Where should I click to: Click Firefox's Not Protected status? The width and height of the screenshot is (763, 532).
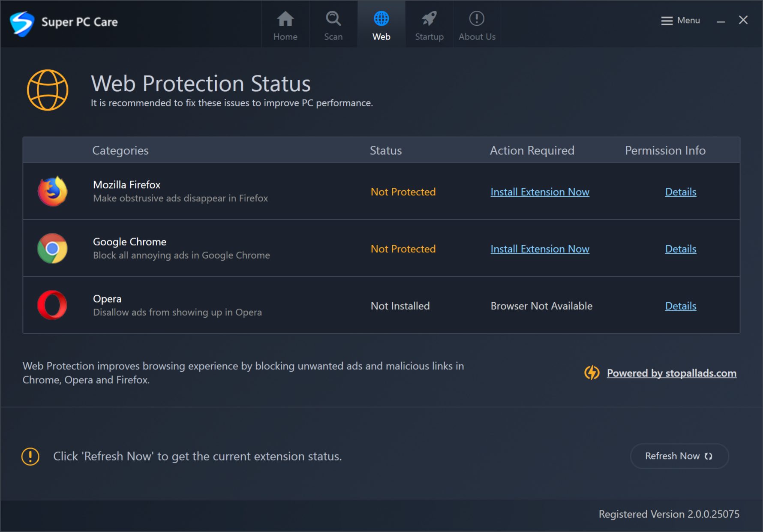pos(403,192)
